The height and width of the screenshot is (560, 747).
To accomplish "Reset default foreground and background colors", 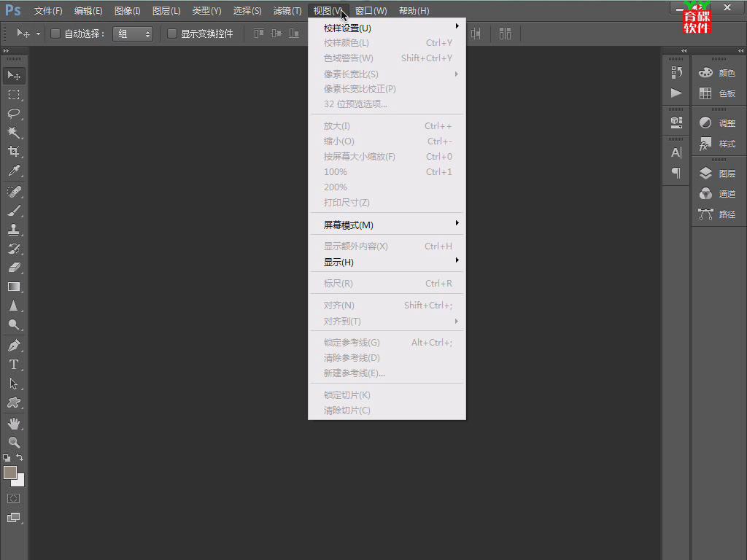I will click(x=7, y=458).
